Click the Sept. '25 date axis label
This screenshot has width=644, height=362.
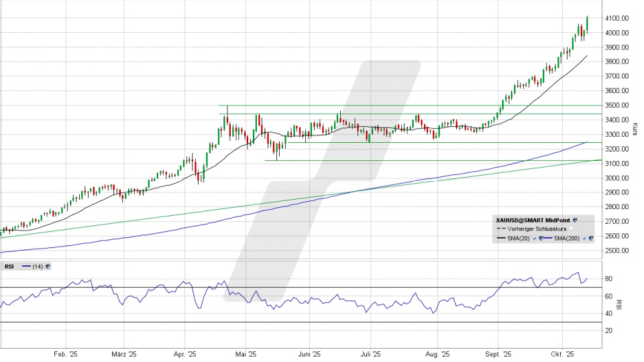[498, 354]
